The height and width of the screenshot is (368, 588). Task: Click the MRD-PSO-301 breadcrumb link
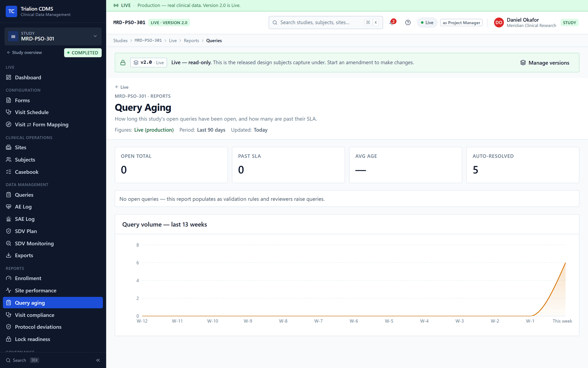click(x=148, y=40)
